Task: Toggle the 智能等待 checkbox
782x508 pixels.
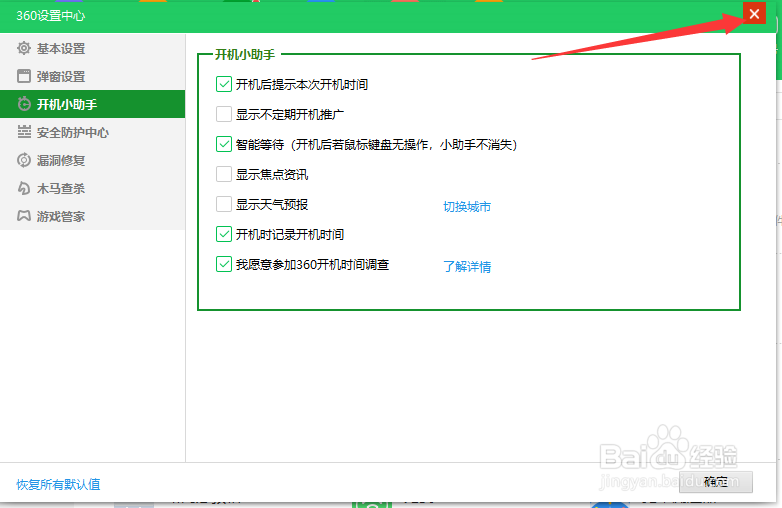Action: coord(224,144)
